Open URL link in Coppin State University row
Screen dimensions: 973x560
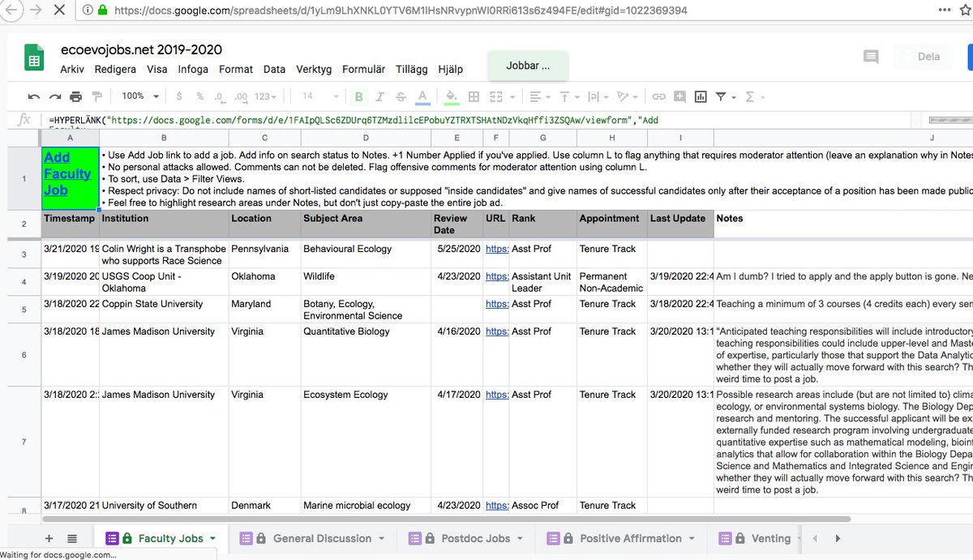[496, 304]
